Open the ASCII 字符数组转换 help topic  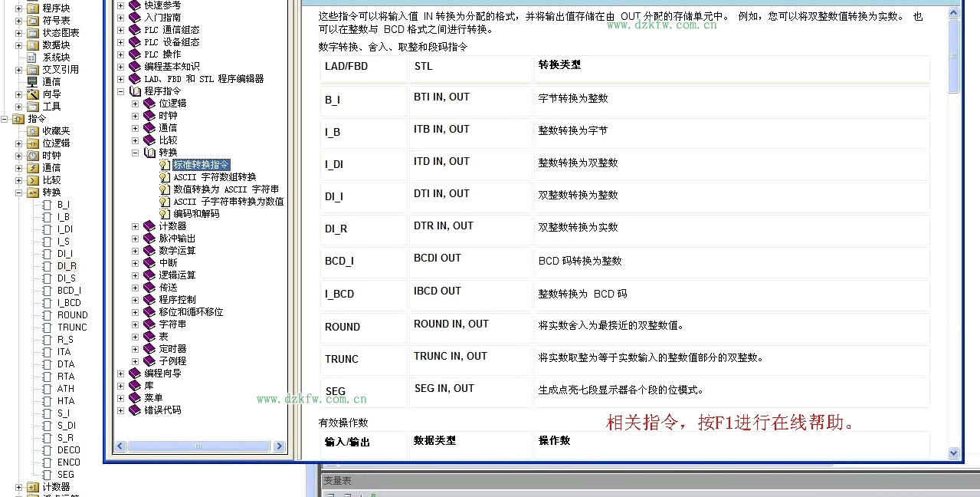pos(215,177)
